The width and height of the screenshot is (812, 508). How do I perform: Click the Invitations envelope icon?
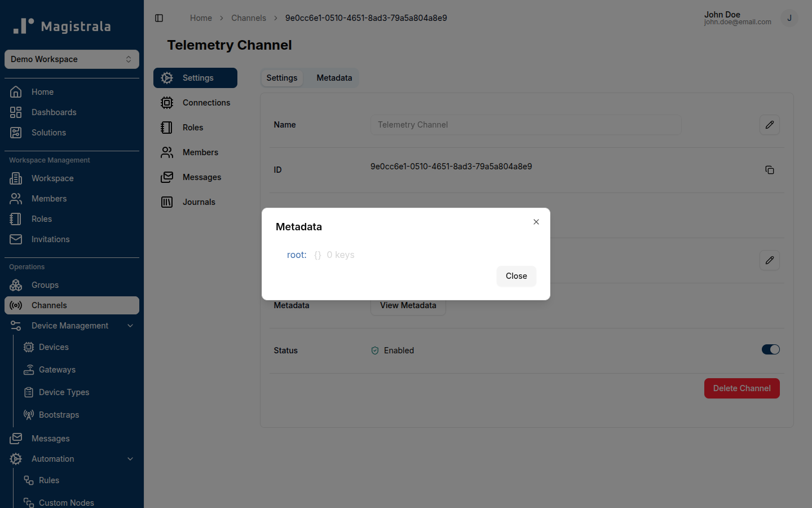(x=16, y=239)
